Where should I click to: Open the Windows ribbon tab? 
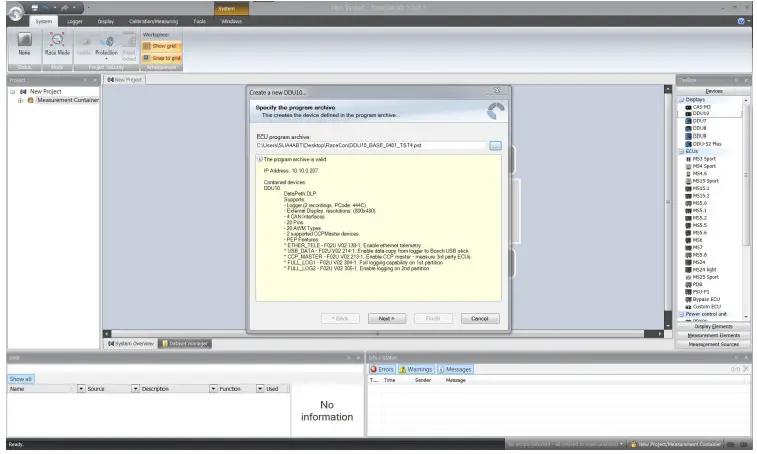tap(231, 21)
